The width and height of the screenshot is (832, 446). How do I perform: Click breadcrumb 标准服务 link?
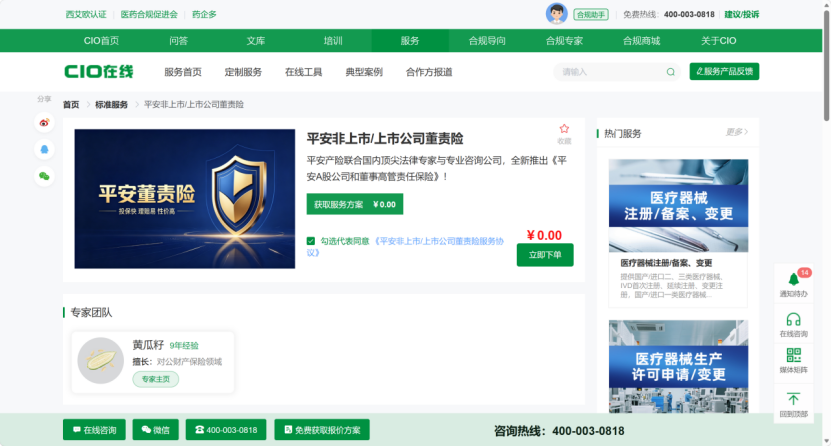(x=111, y=104)
